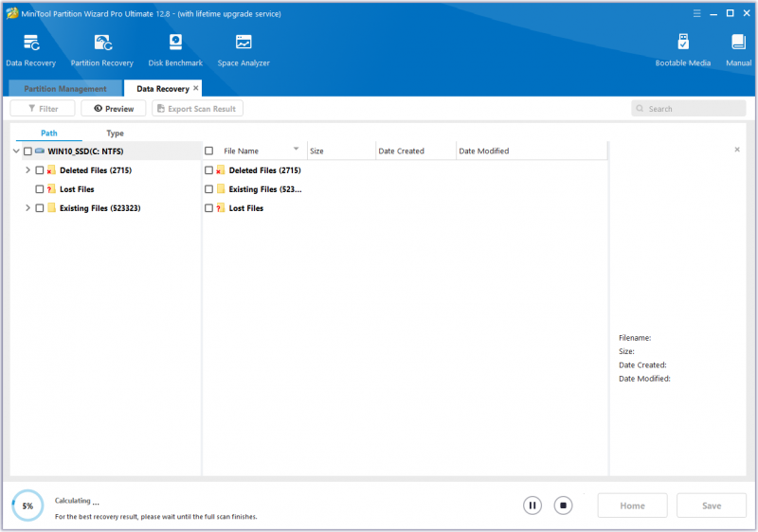This screenshot has width=758, height=532.
Task: Focus the Search input field
Action: 689,109
